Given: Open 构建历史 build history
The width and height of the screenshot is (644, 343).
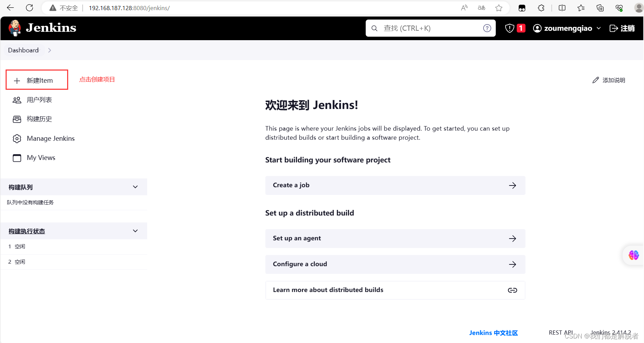Looking at the screenshot, I should pyautogui.click(x=40, y=119).
